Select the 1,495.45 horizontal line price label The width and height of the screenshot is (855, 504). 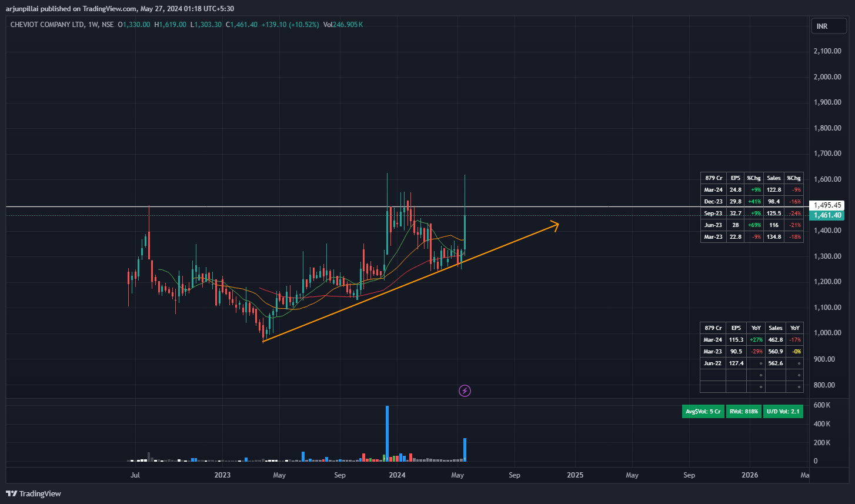click(829, 205)
